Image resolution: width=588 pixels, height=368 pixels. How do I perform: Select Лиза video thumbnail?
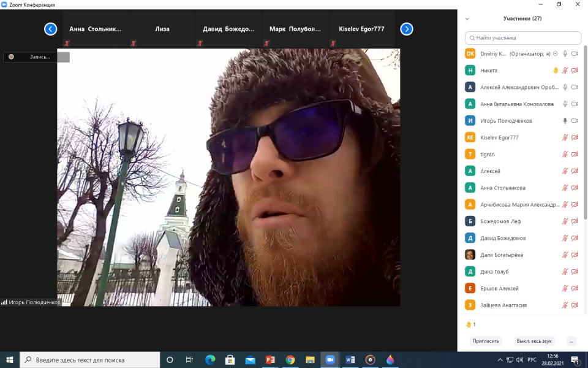click(x=162, y=29)
